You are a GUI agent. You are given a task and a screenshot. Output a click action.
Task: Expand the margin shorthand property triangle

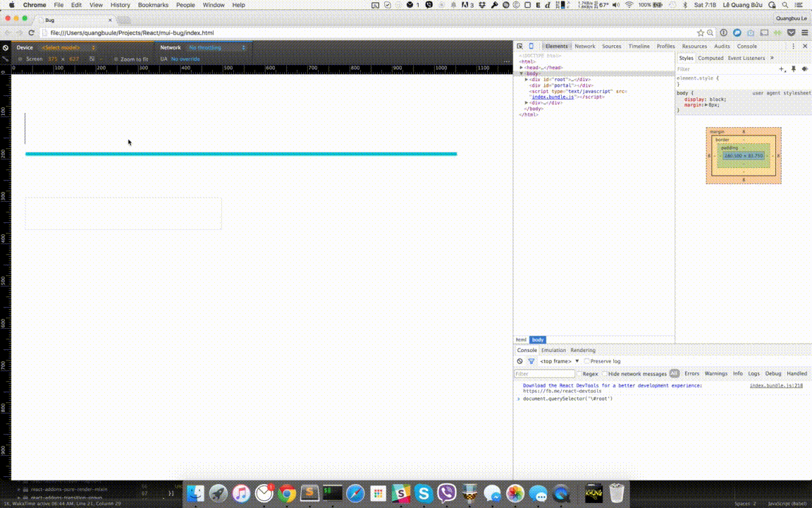point(706,104)
